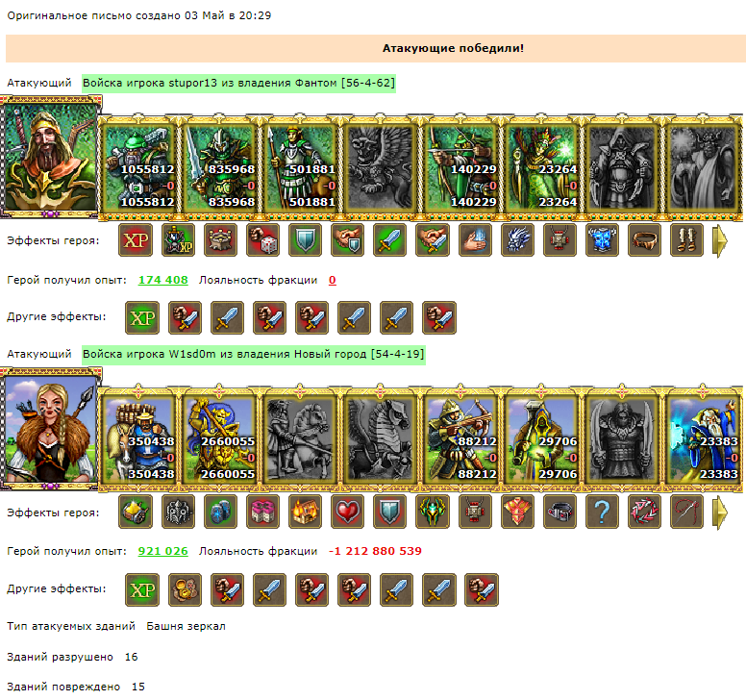Click the red dice effect icon
This screenshot has width=746, height=700.
point(262,240)
